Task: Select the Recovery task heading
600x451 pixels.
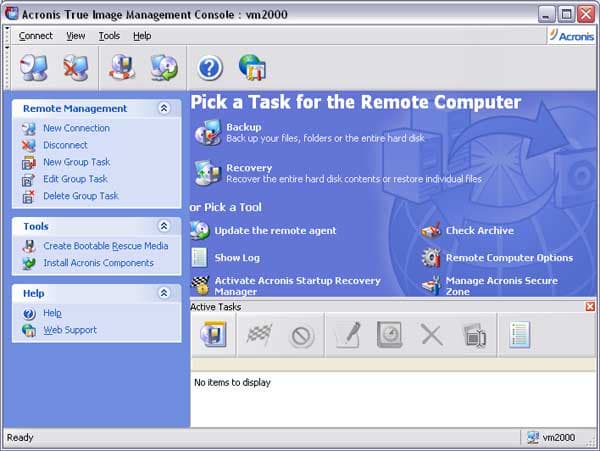Action: (x=249, y=168)
